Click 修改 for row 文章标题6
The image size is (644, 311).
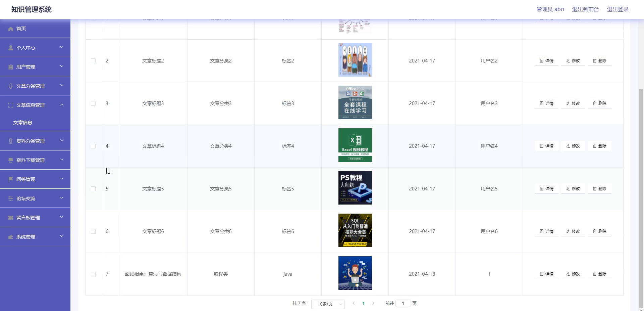point(573,231)
